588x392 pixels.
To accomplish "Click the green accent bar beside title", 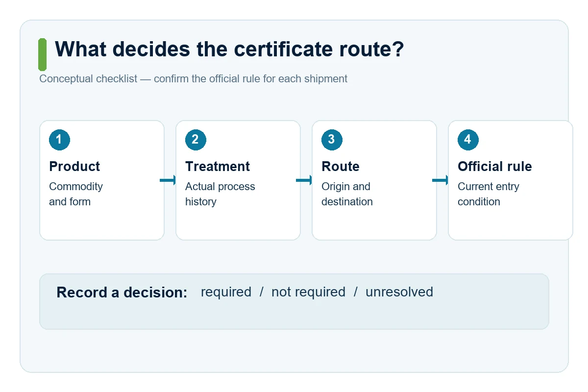I will (43, 54).
